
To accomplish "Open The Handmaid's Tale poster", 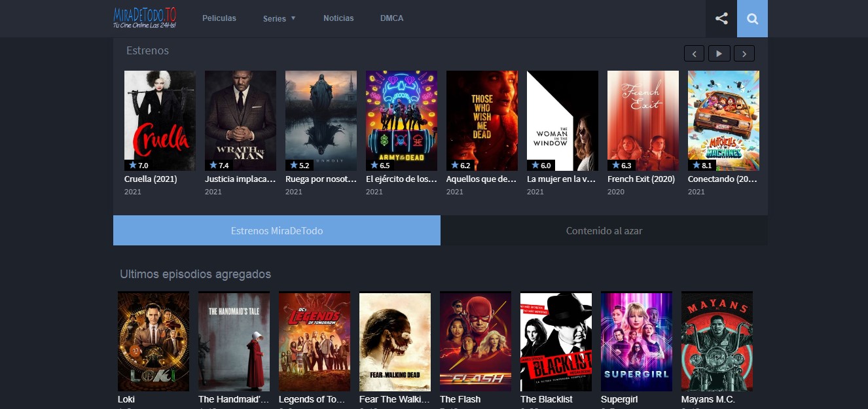I will click(234, 342).
